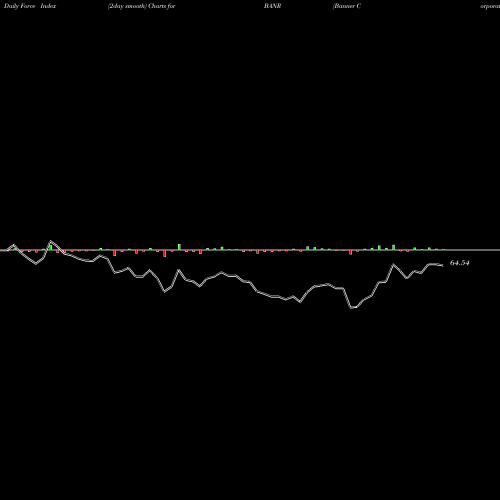
Task: Click the '(Banner C' company name text
Action: (x=347, y=6)
